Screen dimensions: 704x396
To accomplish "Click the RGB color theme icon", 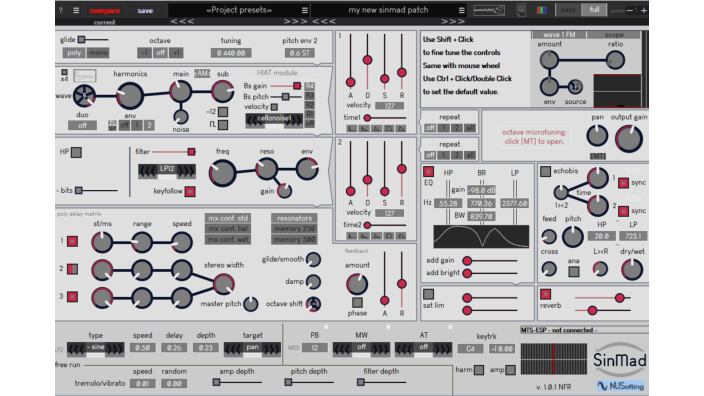I will pyautogui.click(x=541, y=10).
